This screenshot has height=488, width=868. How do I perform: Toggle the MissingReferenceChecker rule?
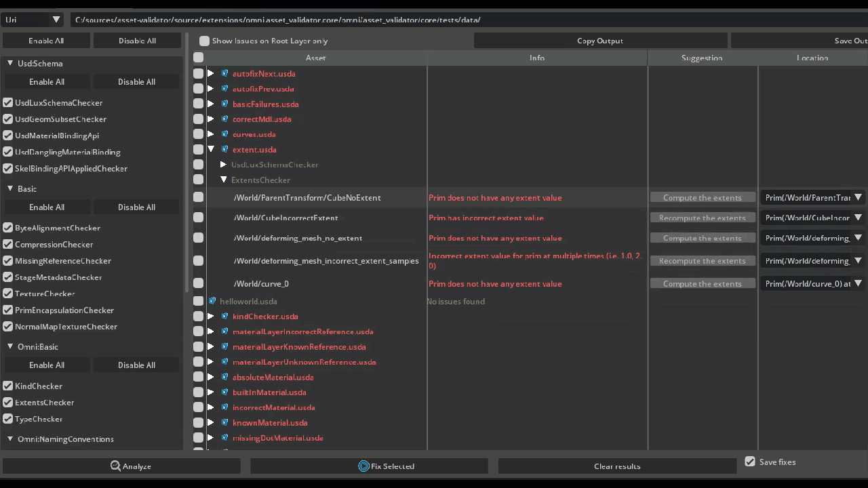pos(8,261)
